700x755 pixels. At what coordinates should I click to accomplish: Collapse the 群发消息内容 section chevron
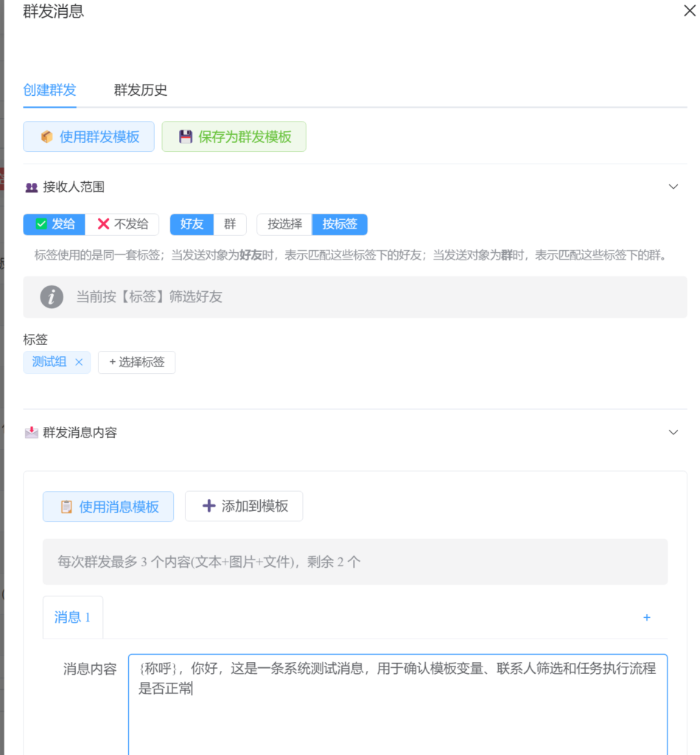[x=673, y=433]
